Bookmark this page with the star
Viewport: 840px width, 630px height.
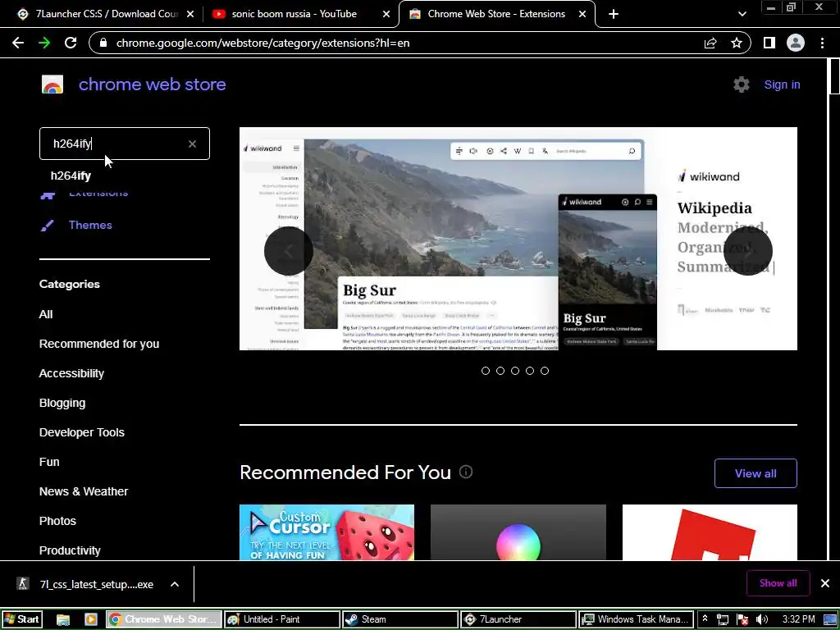737,43
